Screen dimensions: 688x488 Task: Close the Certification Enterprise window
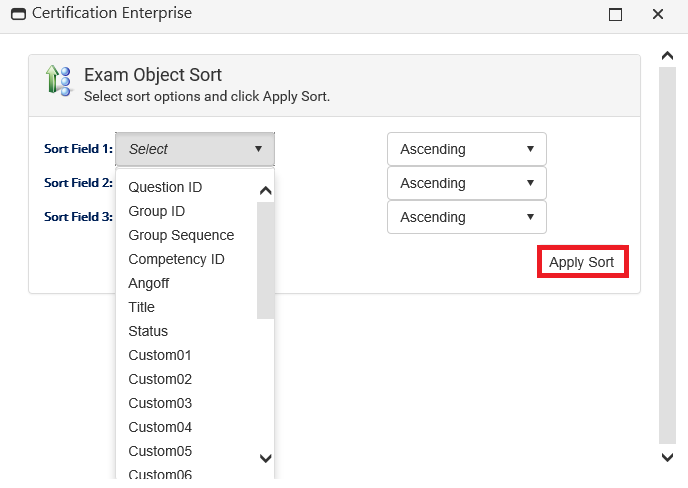657,15
